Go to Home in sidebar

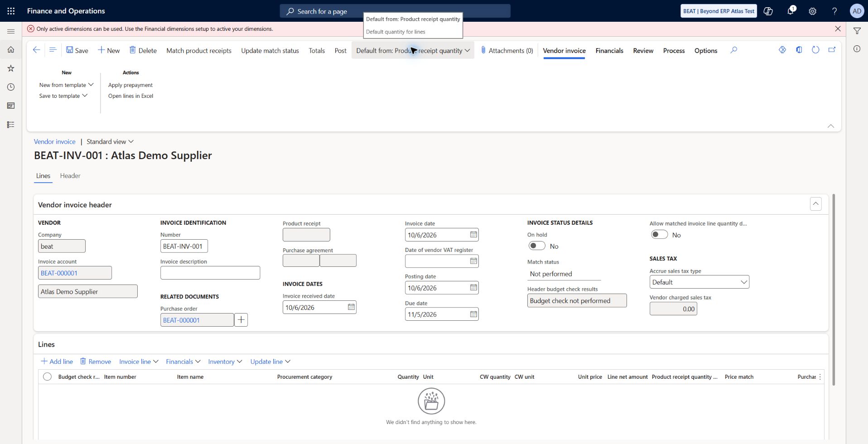(11, 50)
